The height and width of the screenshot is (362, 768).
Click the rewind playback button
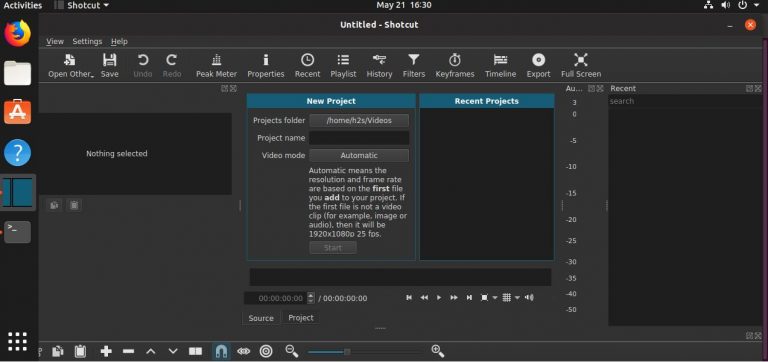point(424,297)
